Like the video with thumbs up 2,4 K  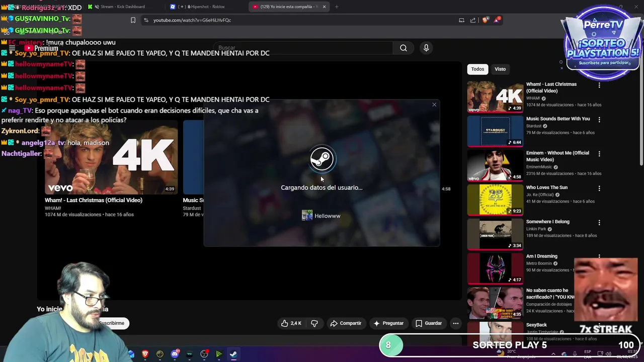(291, 323)
